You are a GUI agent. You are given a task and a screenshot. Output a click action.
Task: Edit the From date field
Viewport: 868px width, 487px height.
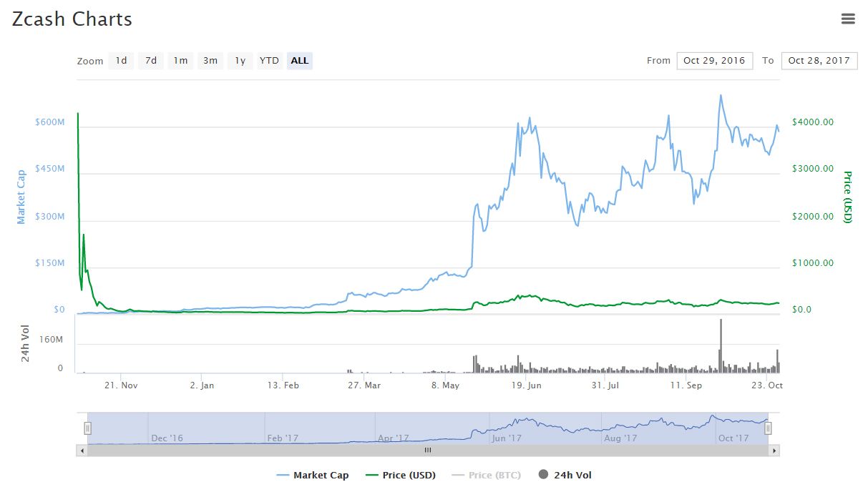pos(714,61)
